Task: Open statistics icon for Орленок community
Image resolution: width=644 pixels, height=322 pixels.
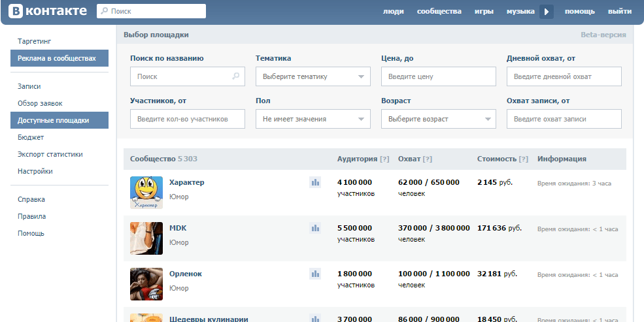Action: (315, 274)
